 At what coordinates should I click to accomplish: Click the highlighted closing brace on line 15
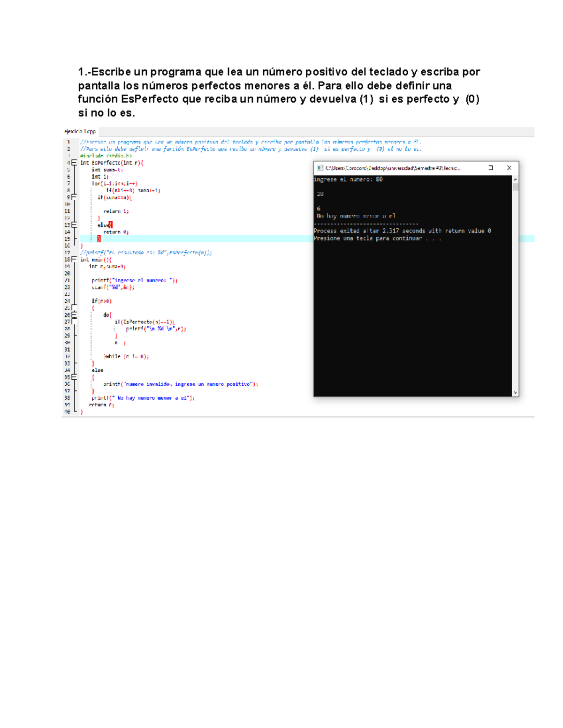pyautogui.click(x=99, y=239)
